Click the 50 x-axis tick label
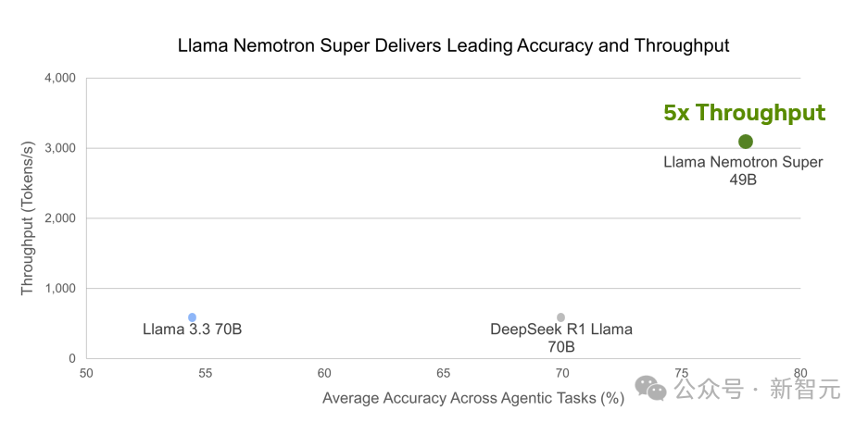The image size is (868, 423). (x=86, y=373)
